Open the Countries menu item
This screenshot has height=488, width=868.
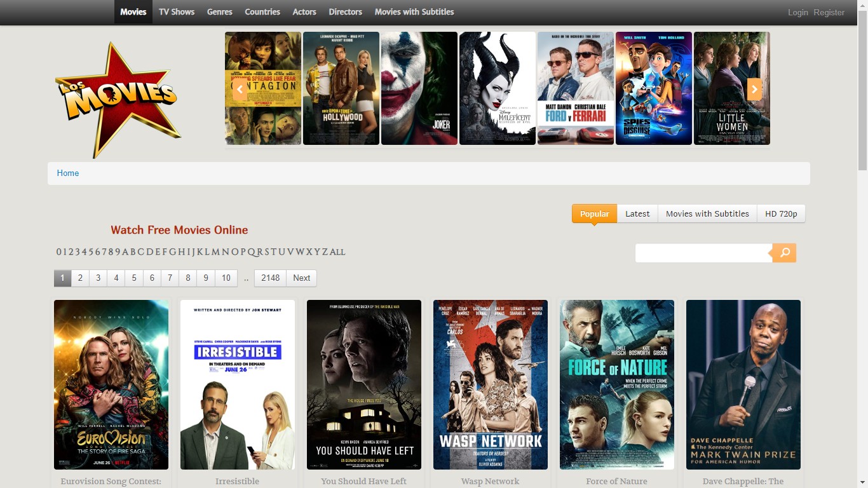pos(262,12)
